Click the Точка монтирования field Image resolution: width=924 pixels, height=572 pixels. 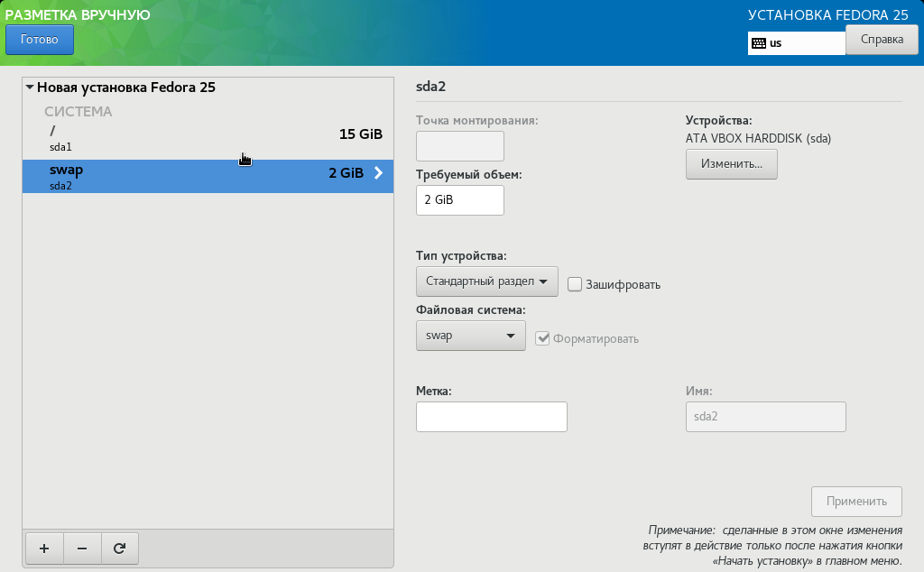coord(459,146)
